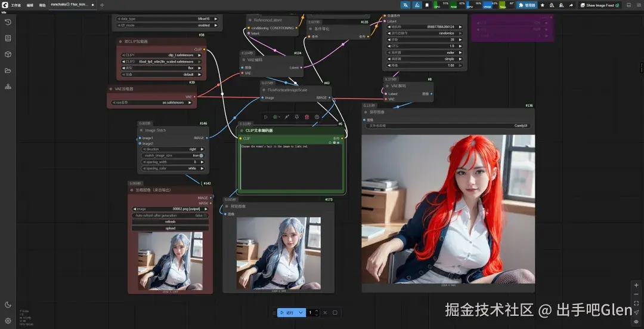Change i2f_mode enabled selector
Screen dimensions: 644x329
pyautogui.click(x=167, y=25)
